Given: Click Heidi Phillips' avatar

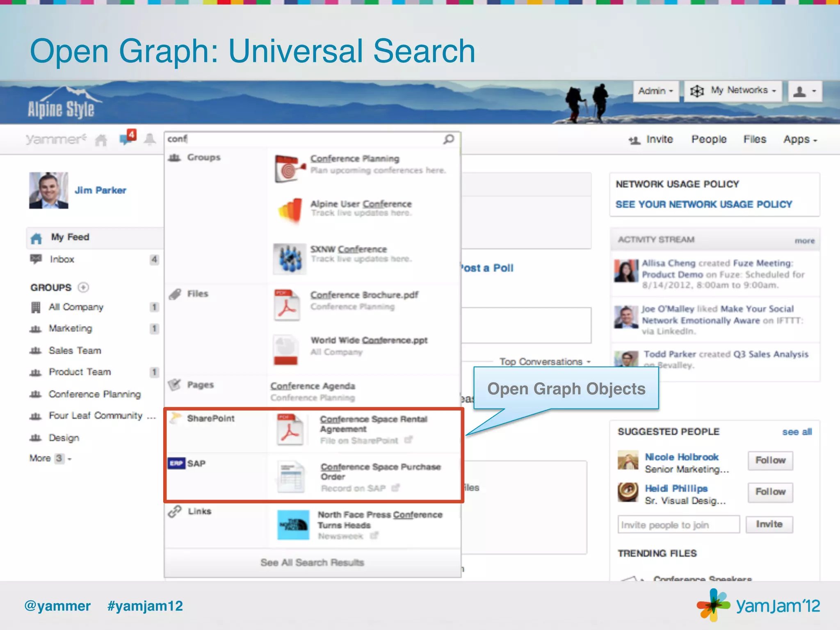Looking at the screenshot, I should tap(628, 492).
